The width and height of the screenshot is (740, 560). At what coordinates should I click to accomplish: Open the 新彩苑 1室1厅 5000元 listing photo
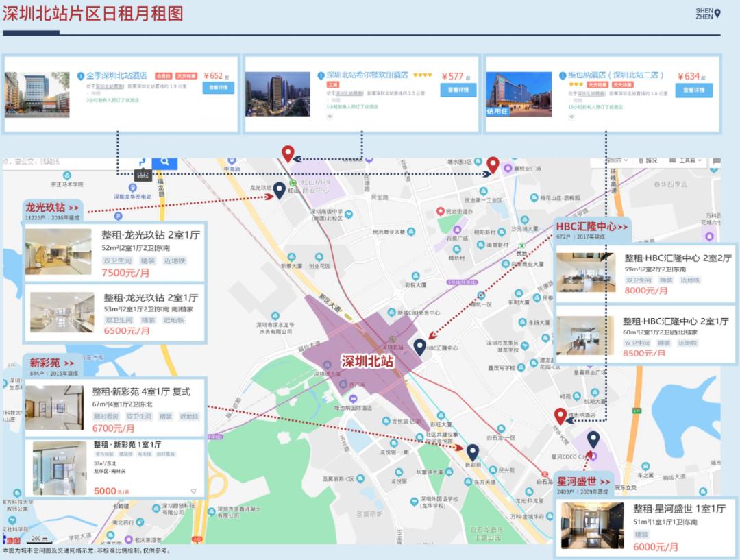(60, 468)
